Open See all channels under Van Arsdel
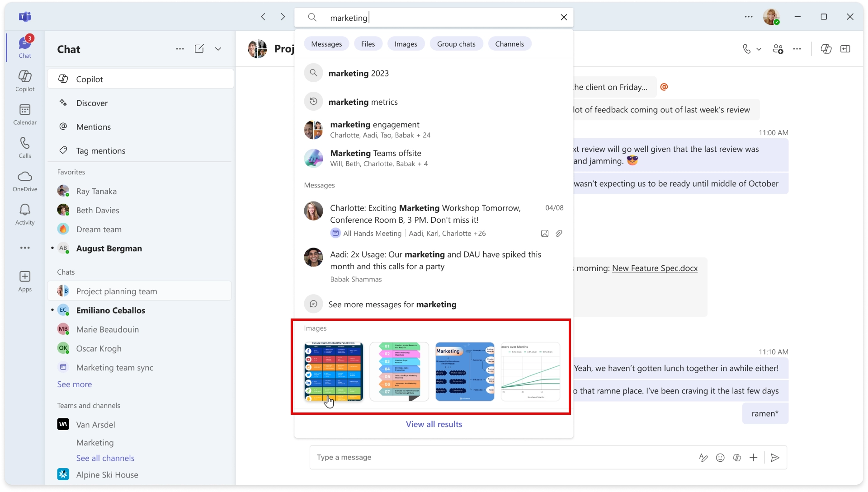The height and width of the screenshot is (492, 868). [105, 458]
